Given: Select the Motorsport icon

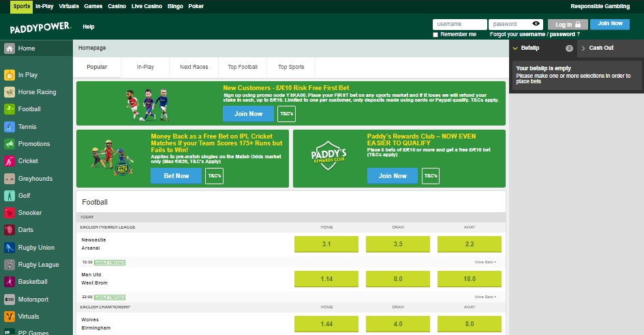Looking at the screenshot, I should pos(10,300).
